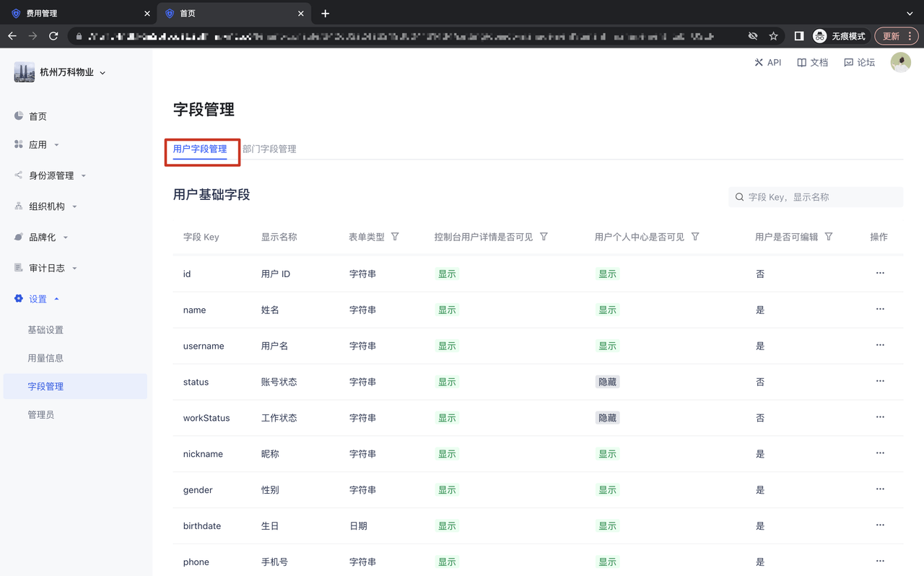The image size is (924, 576).
Task: Click the 隐藏 tag in the status row
Action: [x=607, y=382]
